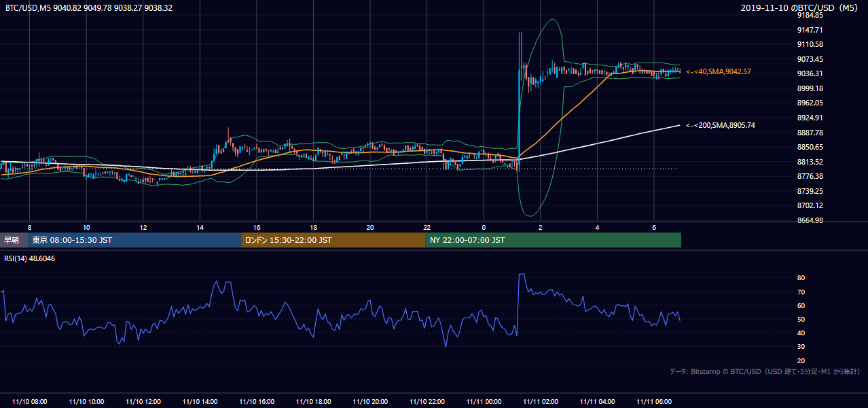Click the 11/10 14:00 date label
Viewport: 868px width, 408px height.
(200, 402)
